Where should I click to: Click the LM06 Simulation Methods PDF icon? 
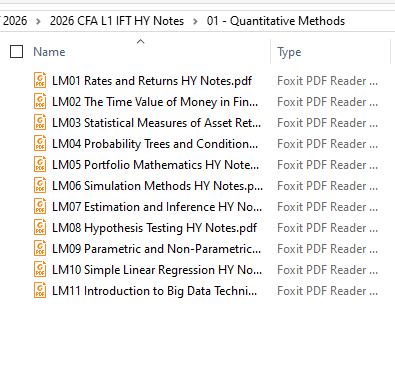point(40,185)
